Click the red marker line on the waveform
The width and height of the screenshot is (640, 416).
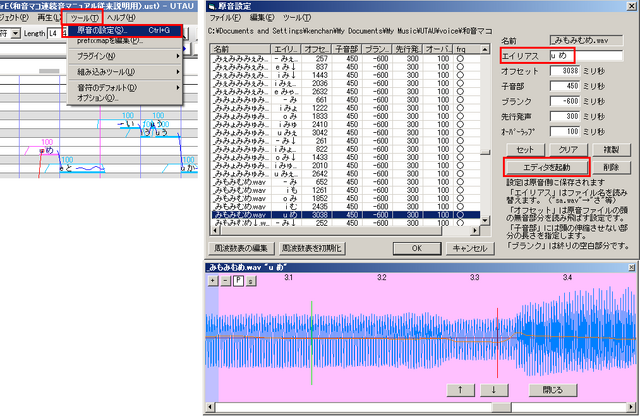pos(497,343)
